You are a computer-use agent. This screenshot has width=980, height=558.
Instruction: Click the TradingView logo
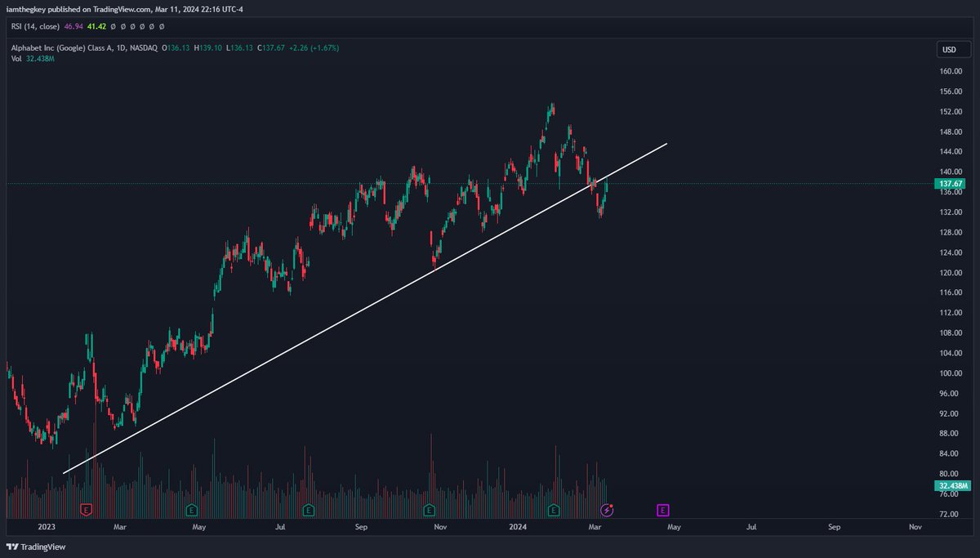(36, 547)
